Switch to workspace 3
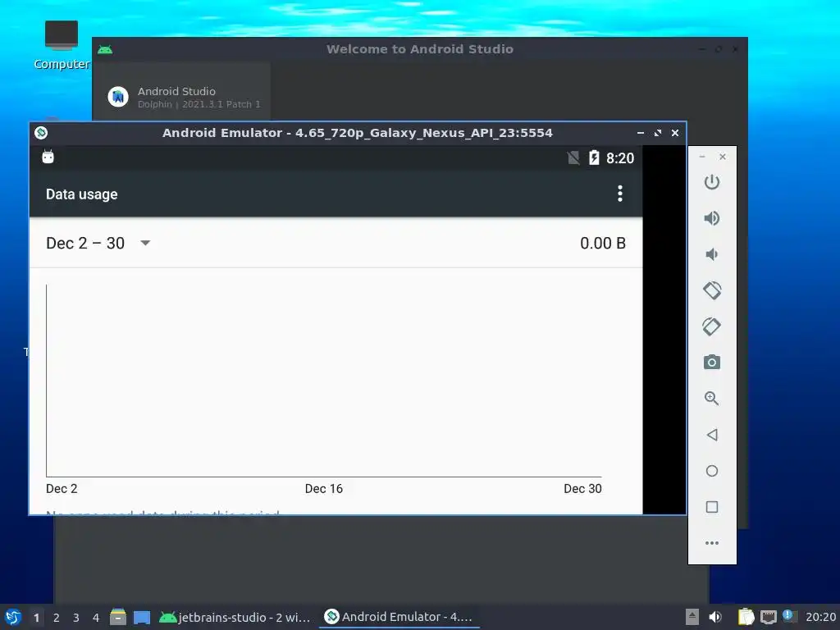840x630 pixels. coord(76,618)
